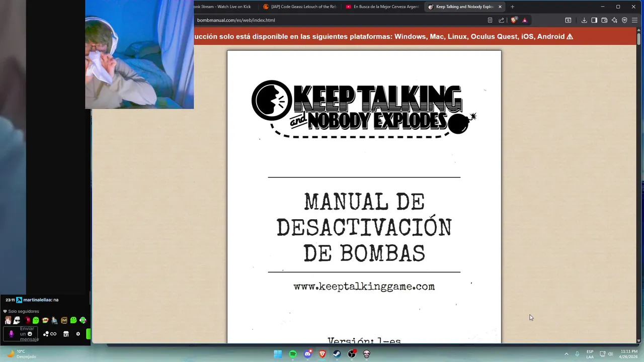
Task: Open the weather widget showing 10°C Despejado
Action: tap(22, 354)
